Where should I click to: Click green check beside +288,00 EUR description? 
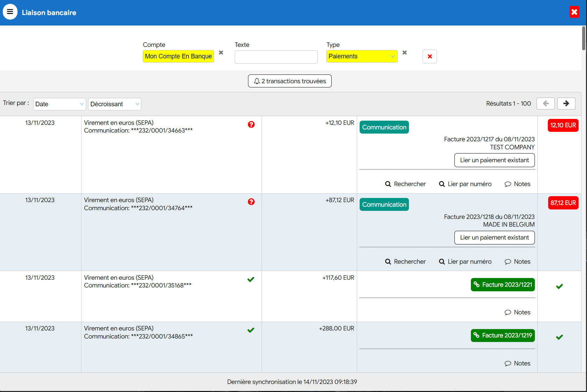(x=251, y=330)
